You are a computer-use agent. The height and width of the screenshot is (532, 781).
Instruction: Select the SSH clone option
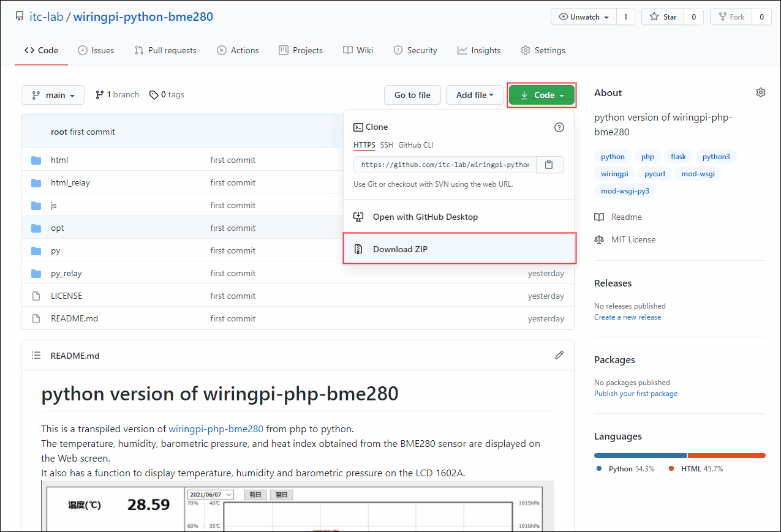[387, 145]
